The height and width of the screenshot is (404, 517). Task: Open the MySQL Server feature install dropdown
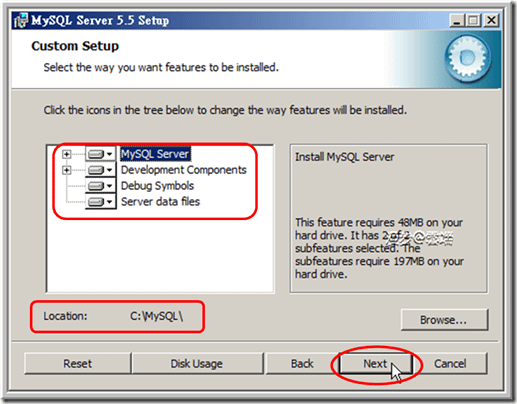(100, 154)
